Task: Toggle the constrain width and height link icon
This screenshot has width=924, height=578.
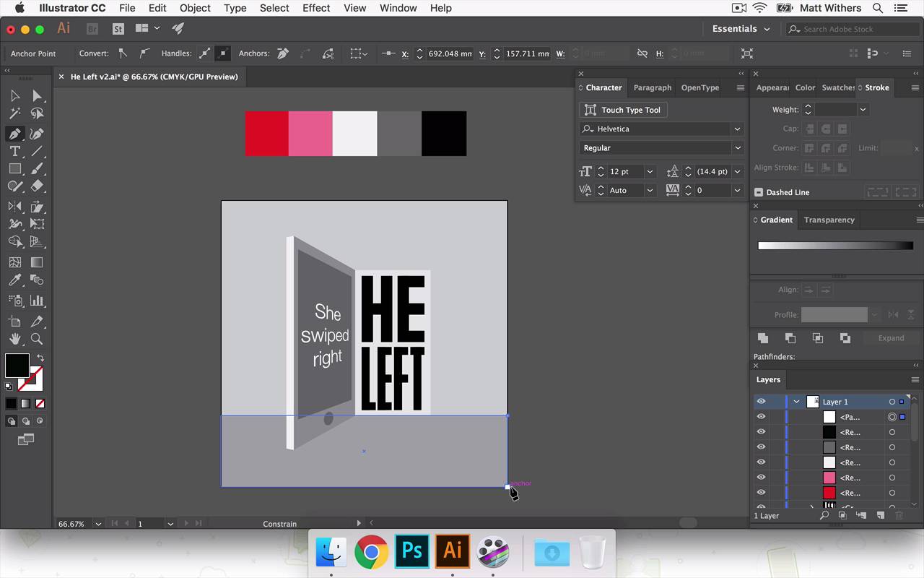Action: click(x=642, y=53)
